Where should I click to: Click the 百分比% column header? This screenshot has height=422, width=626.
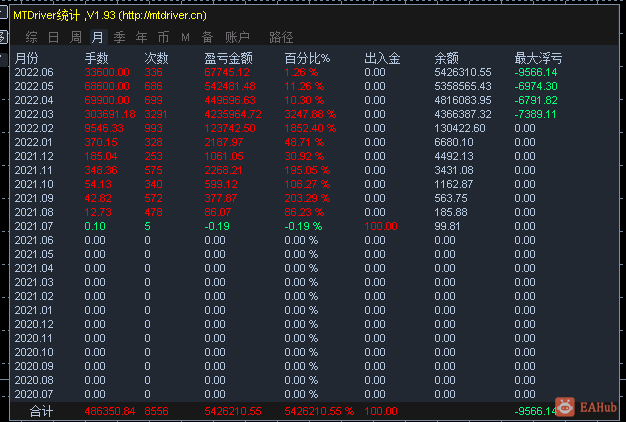tap(307, 59)
